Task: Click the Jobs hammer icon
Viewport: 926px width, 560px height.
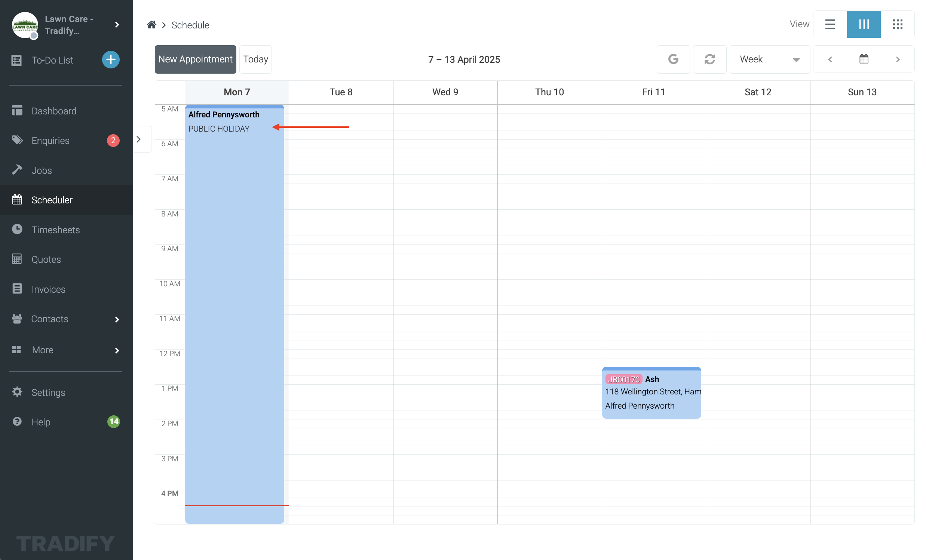Action: pos(17,170)
